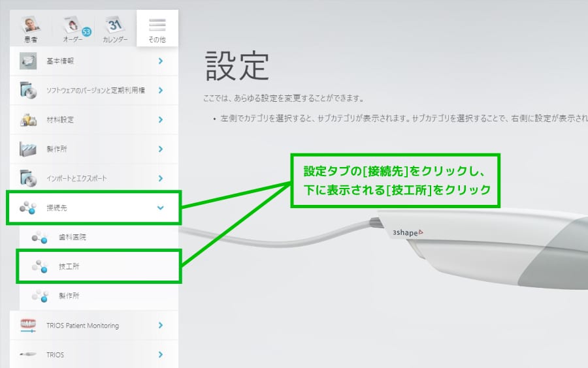588x368 pixels.
Task: Expand the top-level 製作所 chevron
Action: (x=161, y=149)
